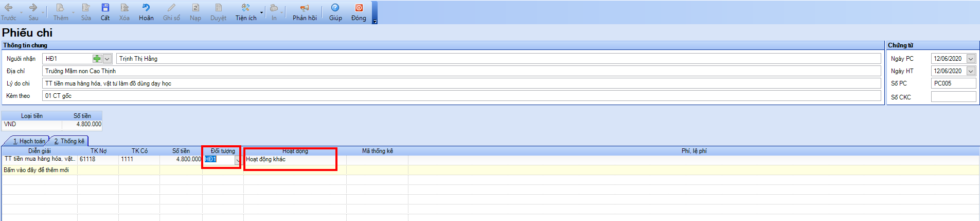Click the Số CKC input field
980x221 pixels.
[x=953, y=97]
